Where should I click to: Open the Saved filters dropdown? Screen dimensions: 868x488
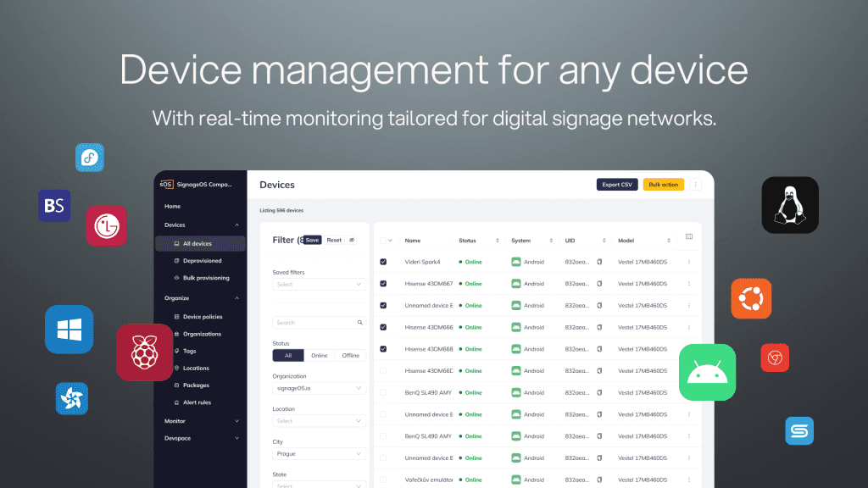tap(319, 285)
